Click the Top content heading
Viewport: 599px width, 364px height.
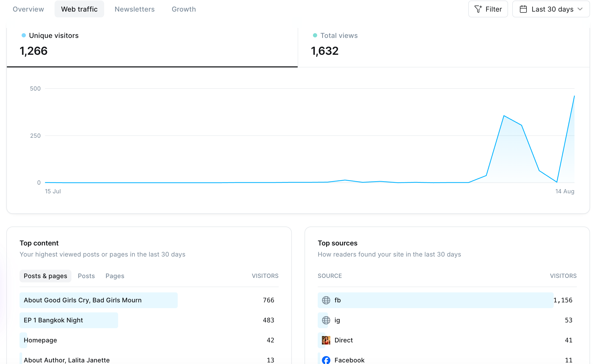[x=39, y=243]
